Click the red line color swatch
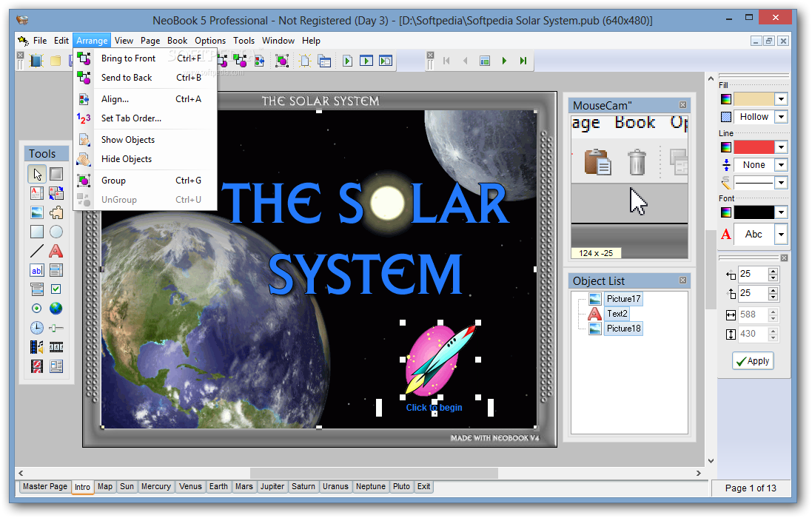 [x=754, y=147]
